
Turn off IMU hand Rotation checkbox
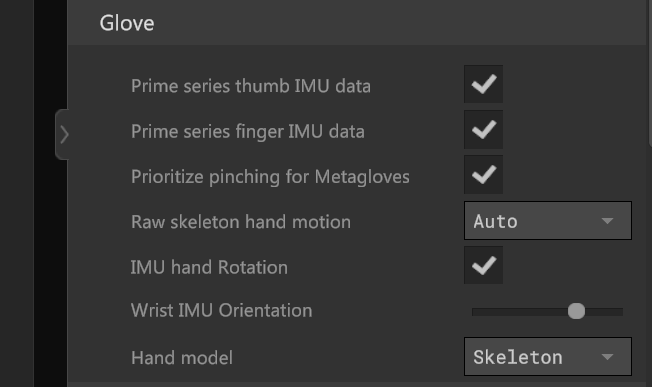483,265
